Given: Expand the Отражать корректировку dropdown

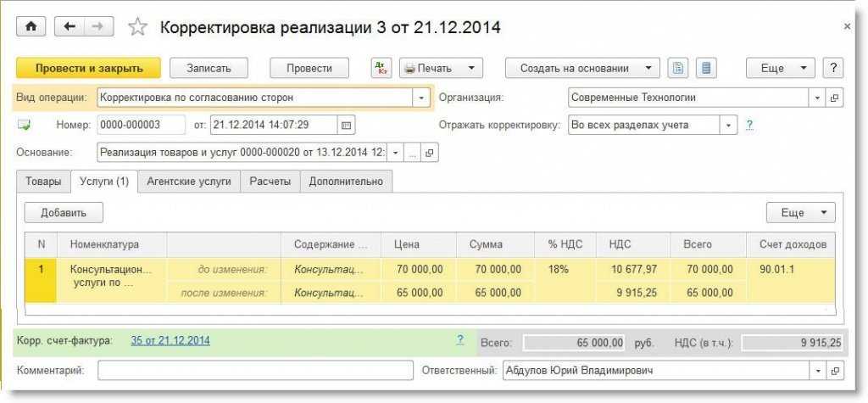Looking at the screenshot, I should point(728,126).
